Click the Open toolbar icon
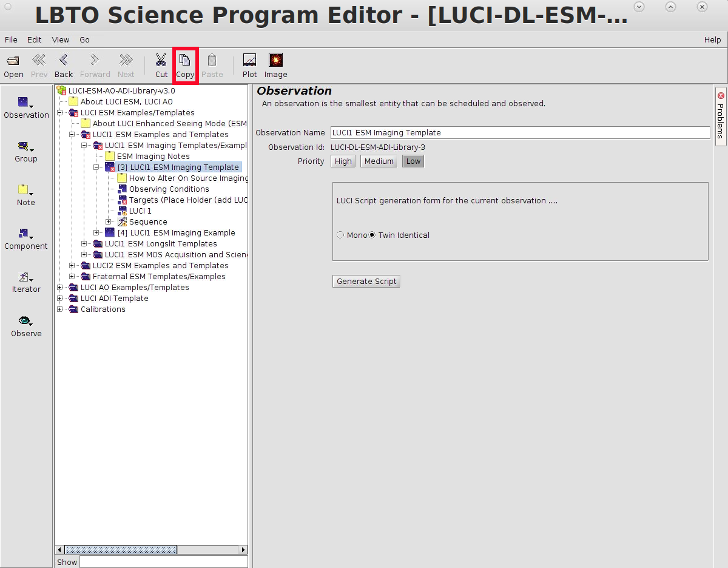The height and width of the screenshot is (568, 728). coord(13,66)
